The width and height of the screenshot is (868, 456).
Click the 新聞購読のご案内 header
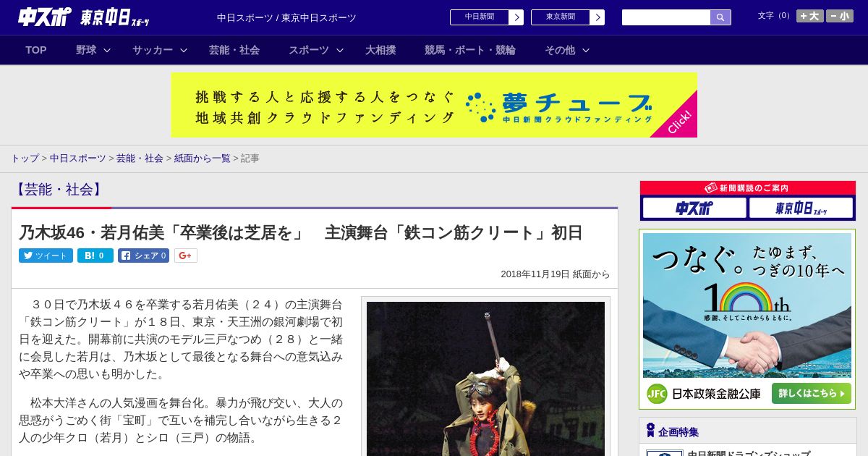pyautogui.click(x=747, y=187)
